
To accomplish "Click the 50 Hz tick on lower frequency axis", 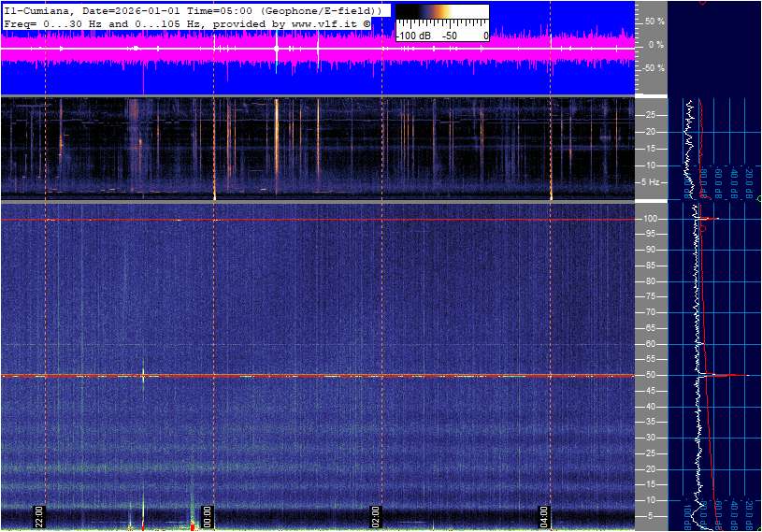I will pyautogui.click(x=651, y=376).
